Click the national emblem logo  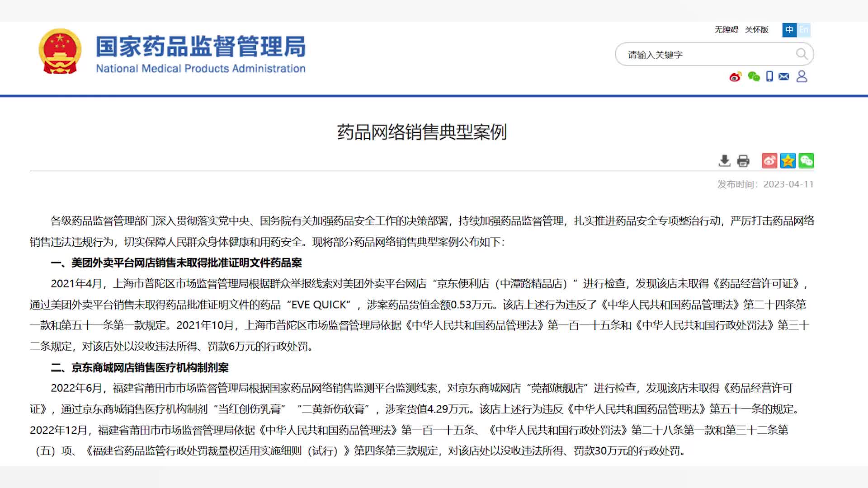click(60, 52)
